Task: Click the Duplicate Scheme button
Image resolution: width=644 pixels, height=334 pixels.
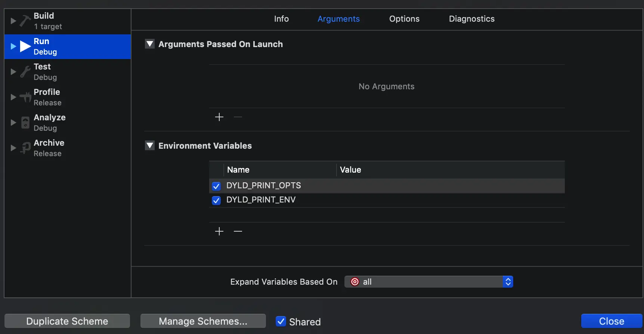Action: point(67,321)
